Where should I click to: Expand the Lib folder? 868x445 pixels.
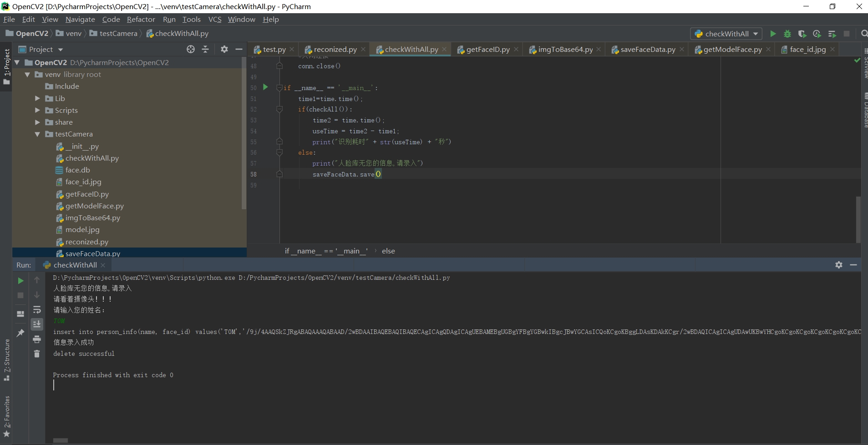(38, 98)
